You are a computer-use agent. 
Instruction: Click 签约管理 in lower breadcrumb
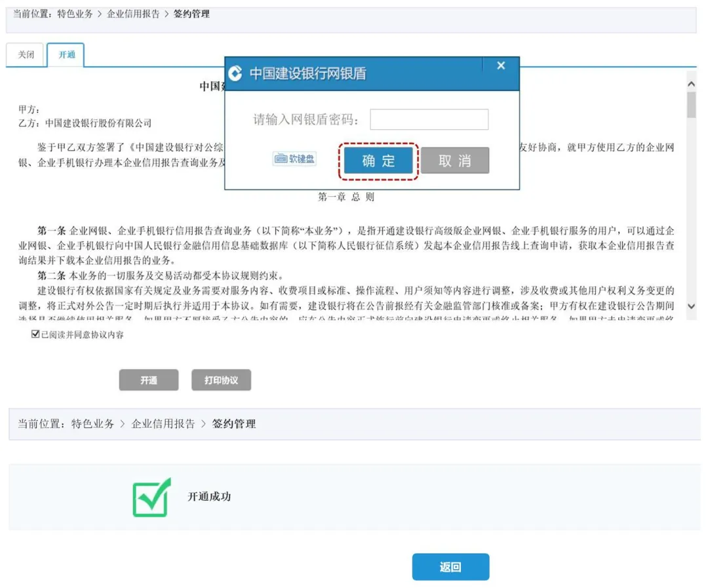point(234,423)
